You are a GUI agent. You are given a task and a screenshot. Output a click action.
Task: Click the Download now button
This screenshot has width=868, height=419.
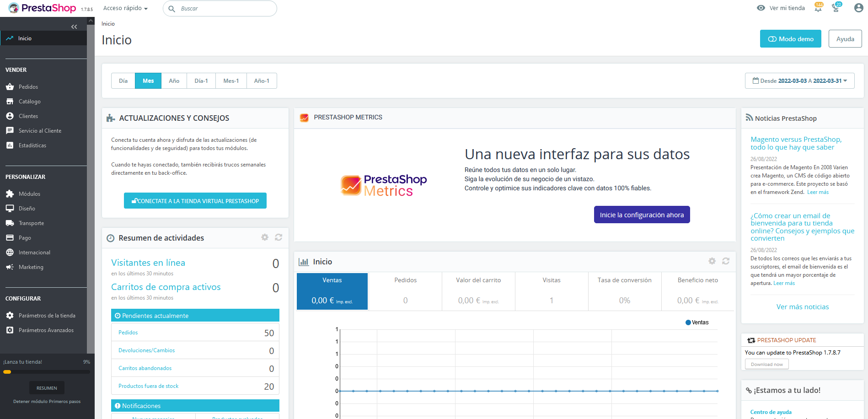766,365
